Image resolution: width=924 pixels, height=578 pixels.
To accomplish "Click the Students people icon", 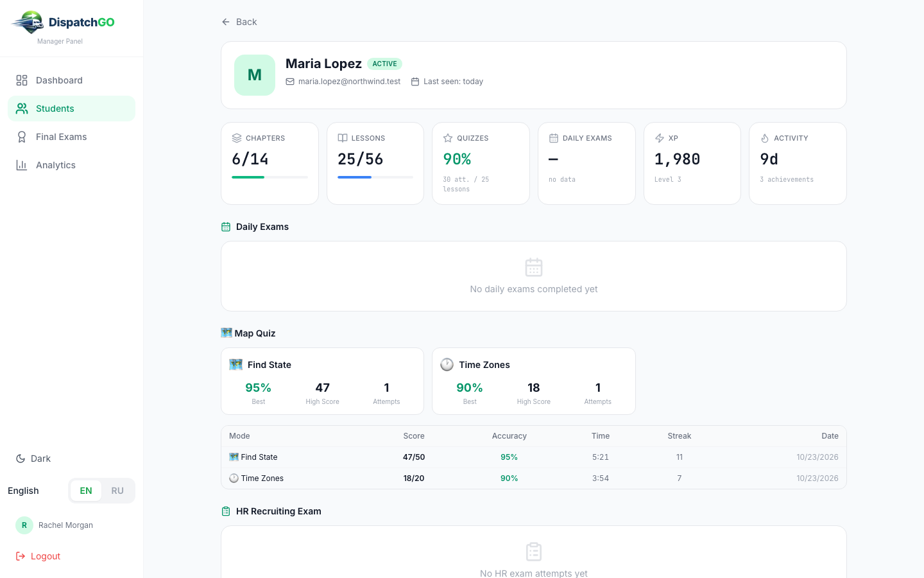I will click(22, 109).
